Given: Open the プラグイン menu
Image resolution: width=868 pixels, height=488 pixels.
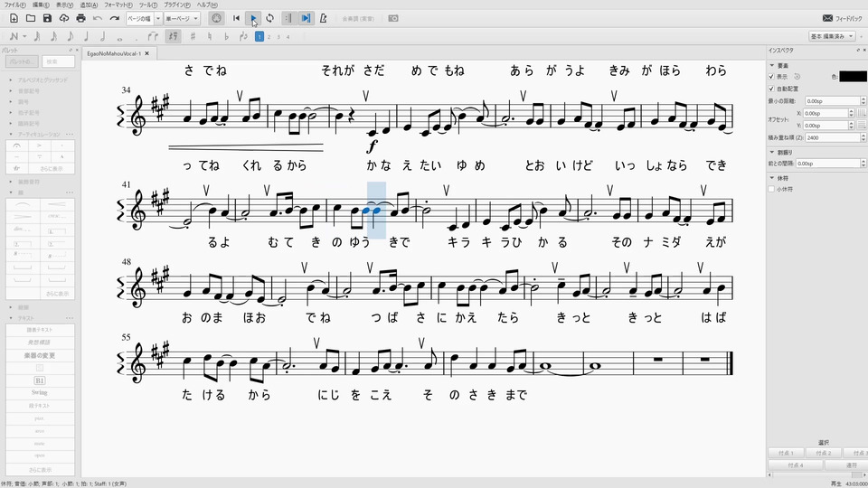Looking at the screenshot, I should 177,5.
